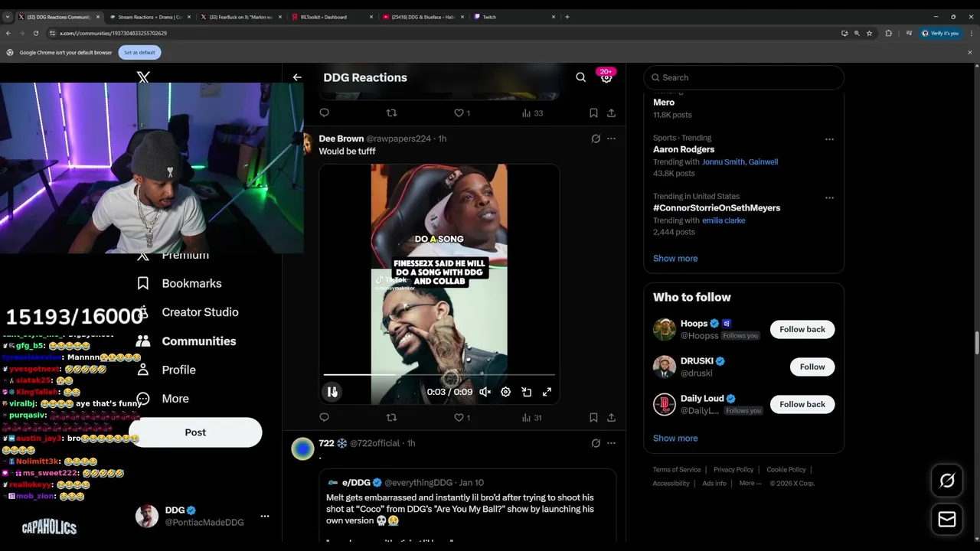Open more options for #ConnorStorrieOnSethMeyers trend

point(829,197)
